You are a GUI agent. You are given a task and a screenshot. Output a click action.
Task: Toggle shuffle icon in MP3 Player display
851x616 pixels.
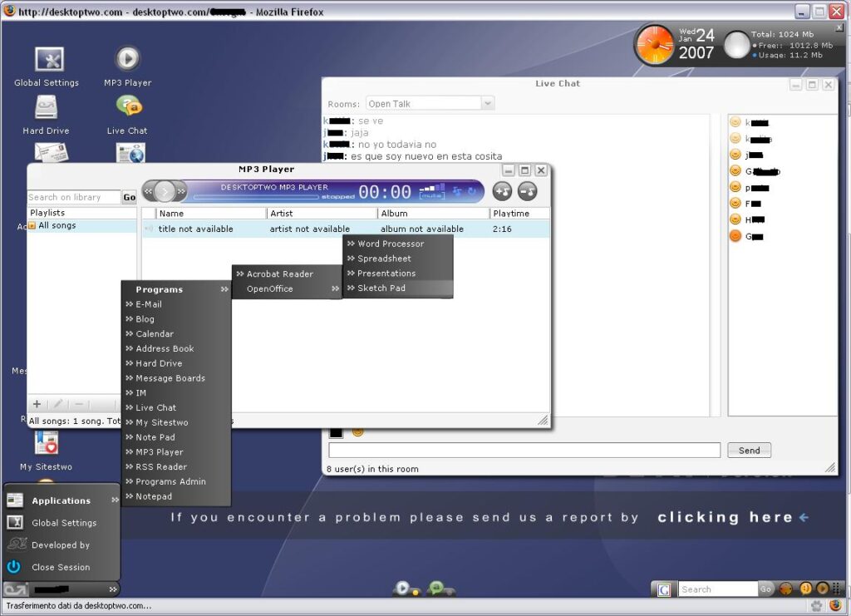(x=458, y=191)
